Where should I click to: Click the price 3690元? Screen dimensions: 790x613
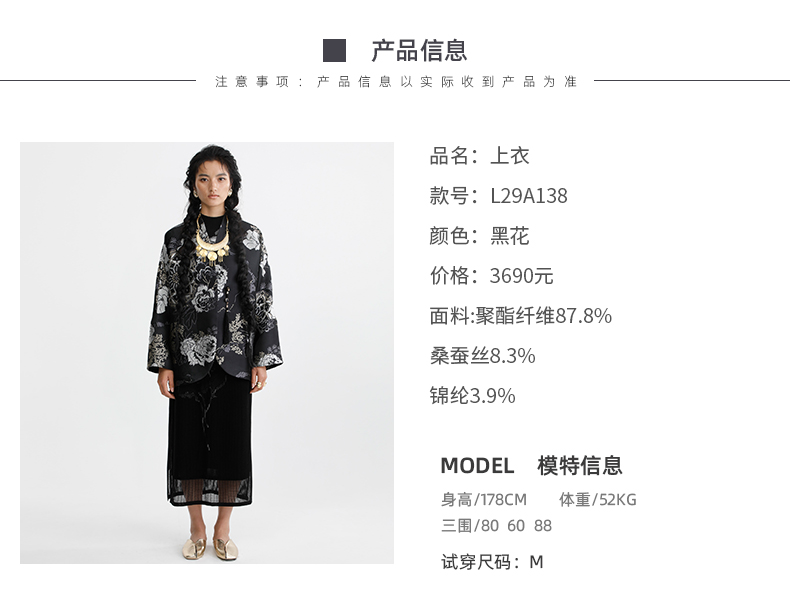click(521, 276)
